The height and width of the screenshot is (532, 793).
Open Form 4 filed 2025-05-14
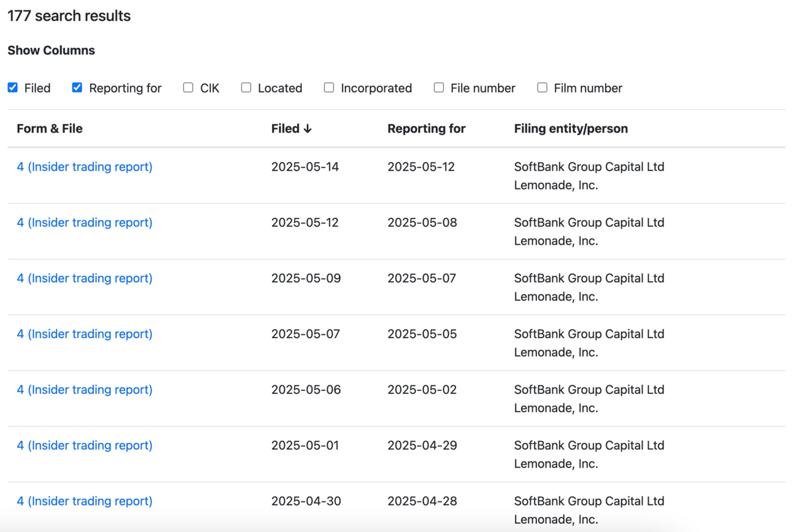[85, 167]
